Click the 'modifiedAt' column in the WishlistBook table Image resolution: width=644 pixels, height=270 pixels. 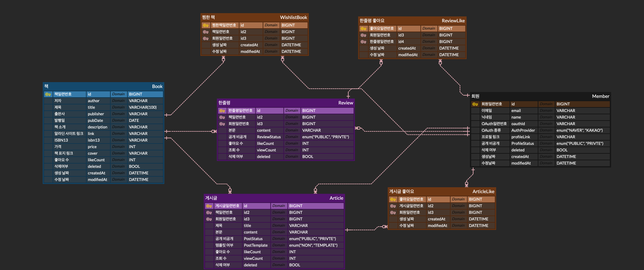pyautogui.click(x=251, y=52)
